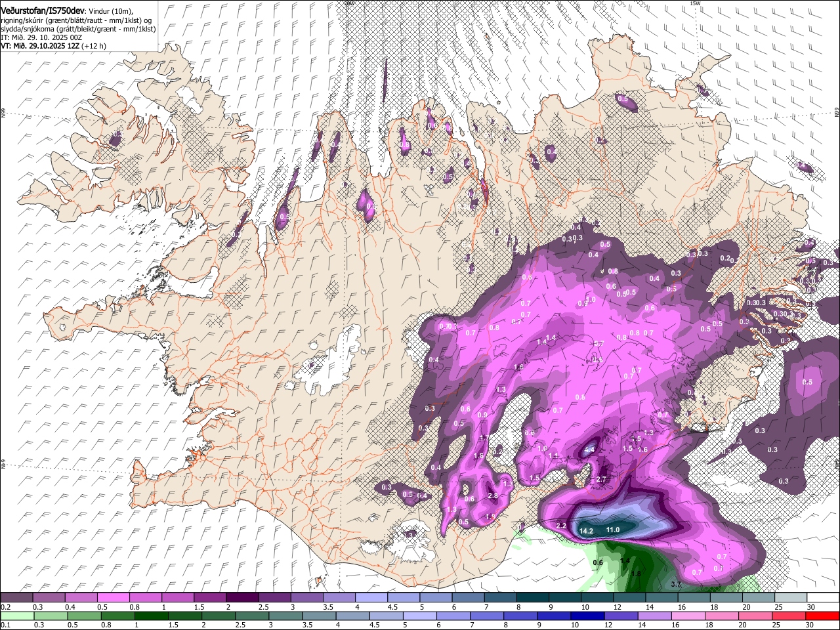The image size is (840, 630).
Task: Select rain legend swatch between 3.5 and 4
Action: tap(319, 616)
